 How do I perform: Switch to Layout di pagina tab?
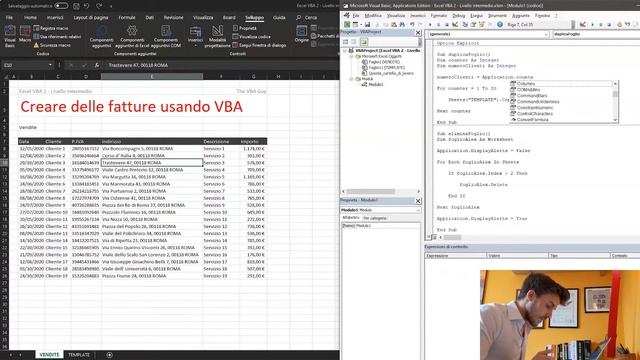click(x=91, y=18)
